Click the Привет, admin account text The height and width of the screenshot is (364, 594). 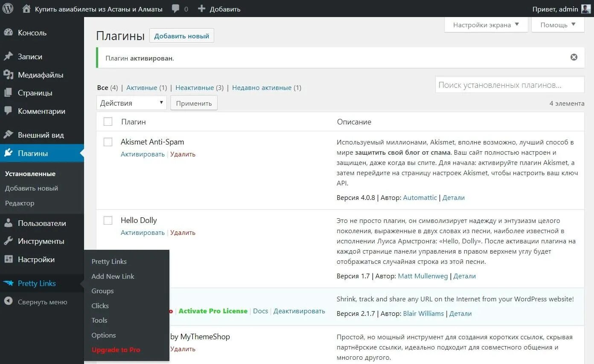pyautogui.click(x=555, y=9)
